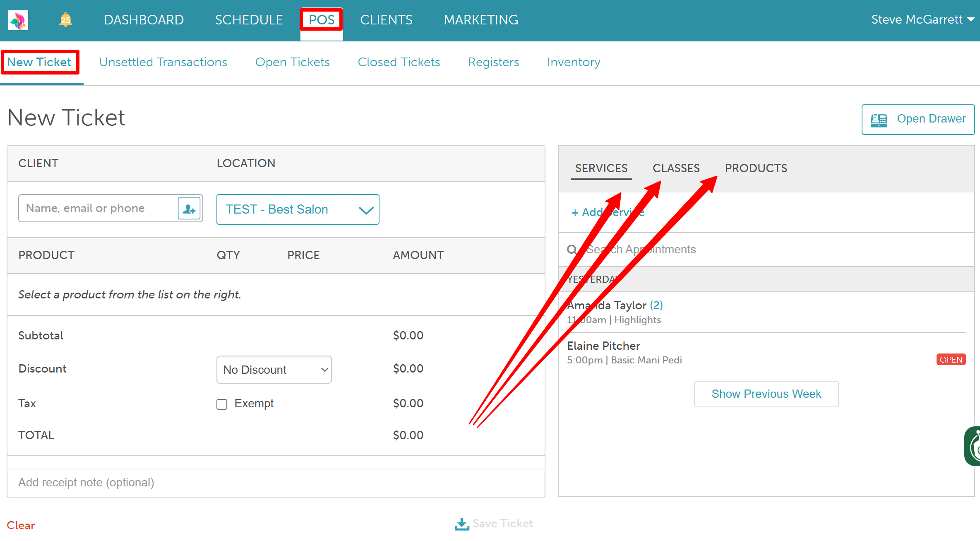Click the Search Appointments magnifier icon
980x541 pixels.
click(572, 250)
